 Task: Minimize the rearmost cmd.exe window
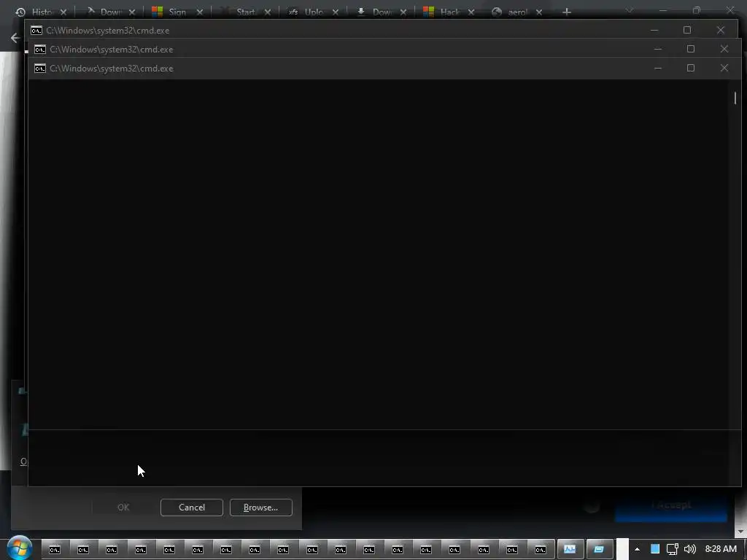click(654, 30)
